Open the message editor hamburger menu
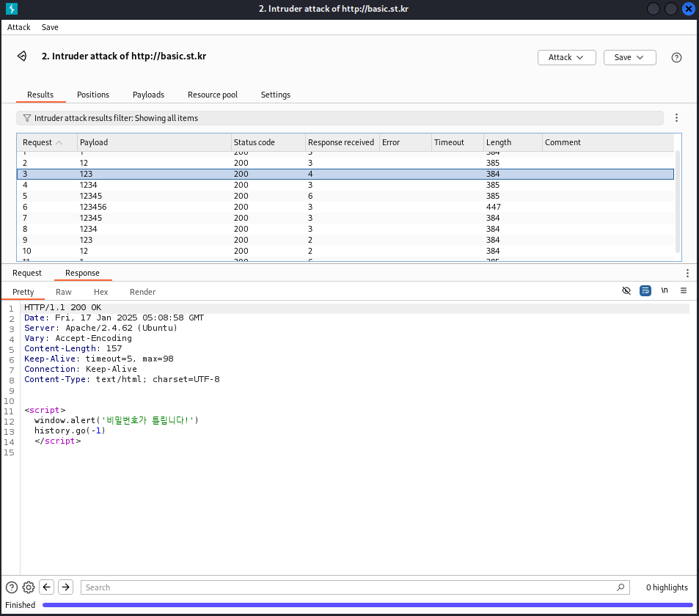This screenshot has width=699, height=616. click(x=684, y=290)
